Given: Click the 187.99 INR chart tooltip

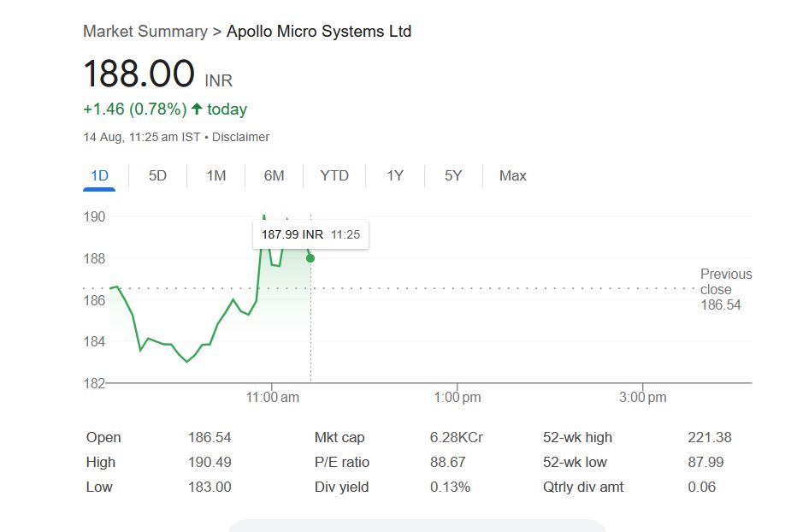Looking at the screenshot, I should (x=310, y=234).
